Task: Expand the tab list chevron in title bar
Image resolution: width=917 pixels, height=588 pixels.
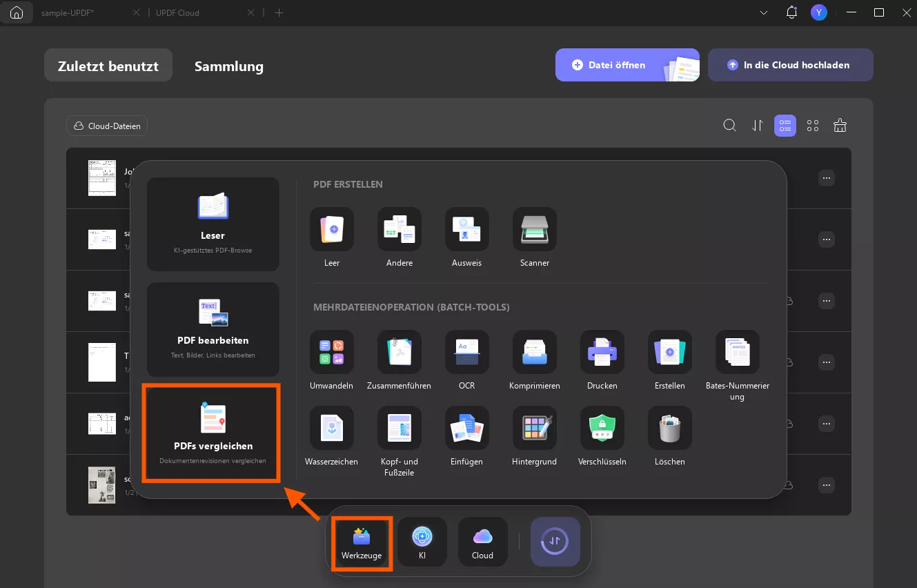Action: coord(764,12)
